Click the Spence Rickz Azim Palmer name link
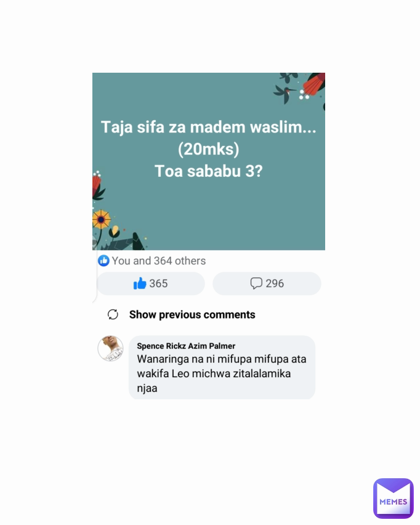The image size is (420, 525). (186, 346)
